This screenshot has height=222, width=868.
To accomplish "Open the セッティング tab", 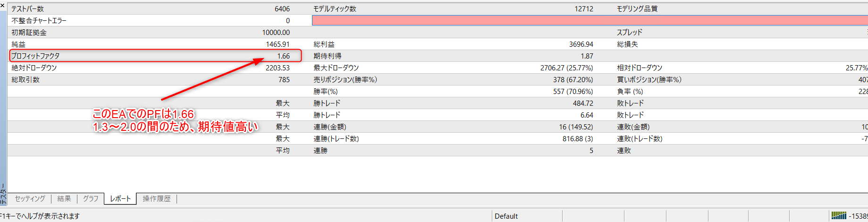I will pyautogui.click(x=30, y=199).
